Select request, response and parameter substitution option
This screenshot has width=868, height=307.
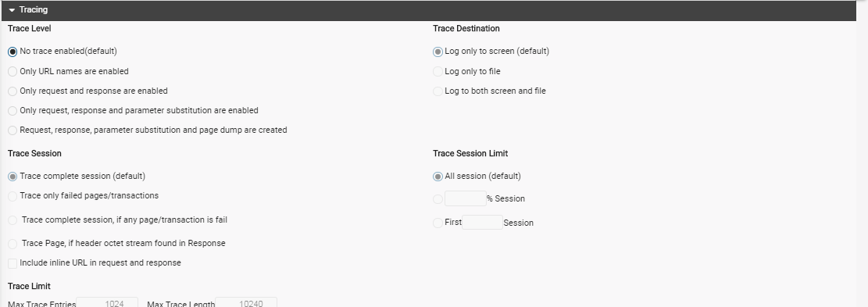click(13, 111)
